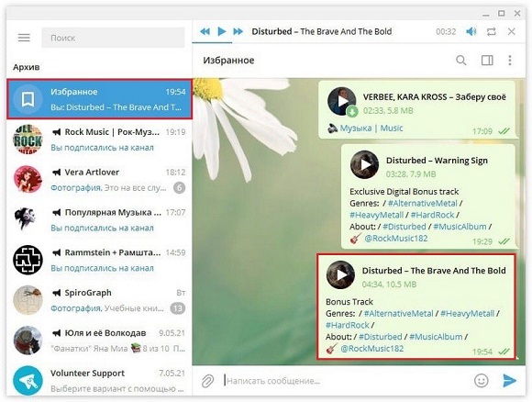Open #HardRock hashtag in Warning Sign message
This screenshot has height=402, width=532.
(432, 215)
